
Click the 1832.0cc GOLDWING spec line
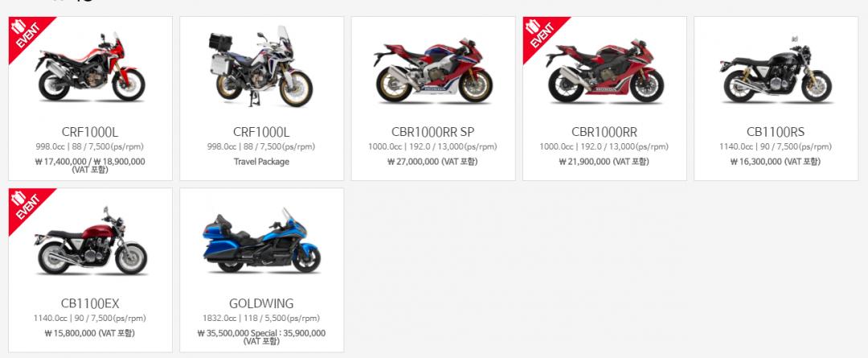click(x=261, y=319)
